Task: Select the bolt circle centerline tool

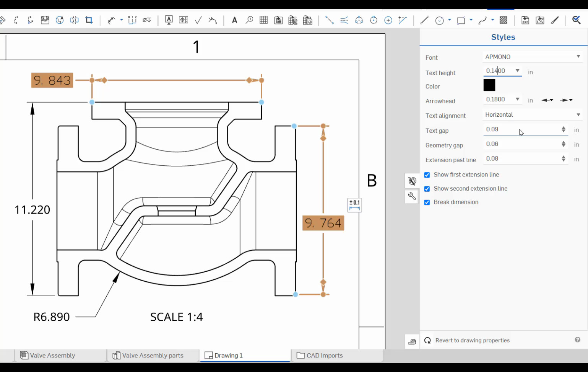Action: (359, 20)
